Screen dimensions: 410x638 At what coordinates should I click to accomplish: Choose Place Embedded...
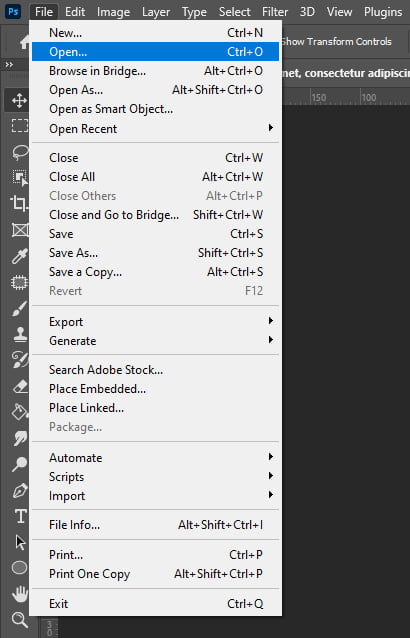coord(155,389)
